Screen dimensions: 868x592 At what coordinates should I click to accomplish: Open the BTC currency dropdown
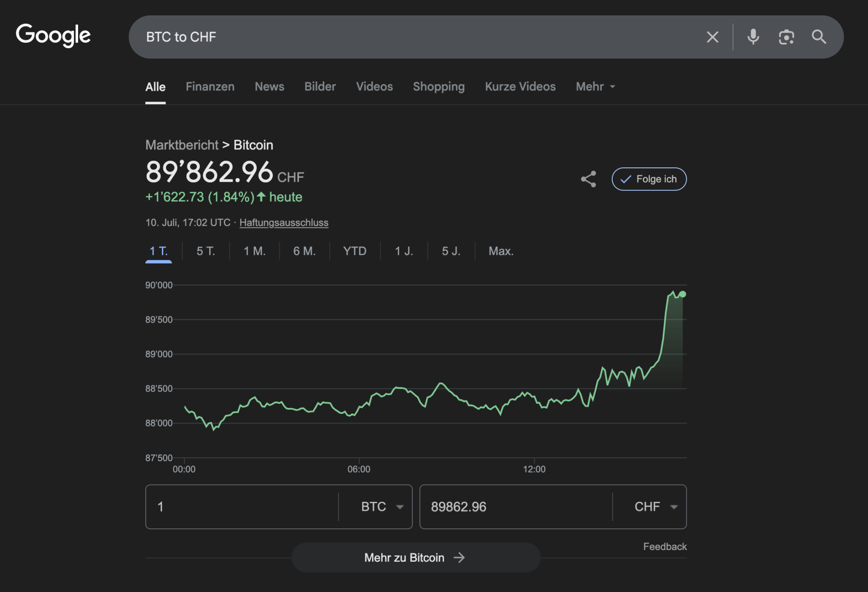(382, 507)
